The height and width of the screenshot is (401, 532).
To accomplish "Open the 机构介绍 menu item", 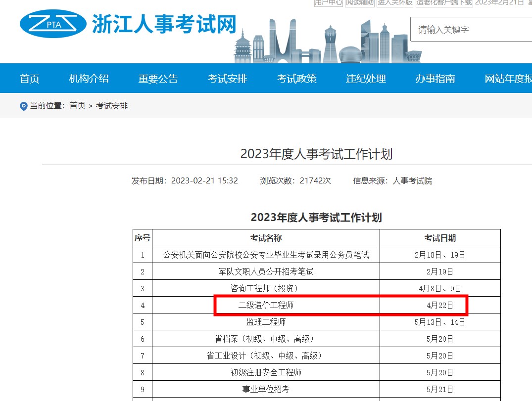I will [x=89, y=79].
